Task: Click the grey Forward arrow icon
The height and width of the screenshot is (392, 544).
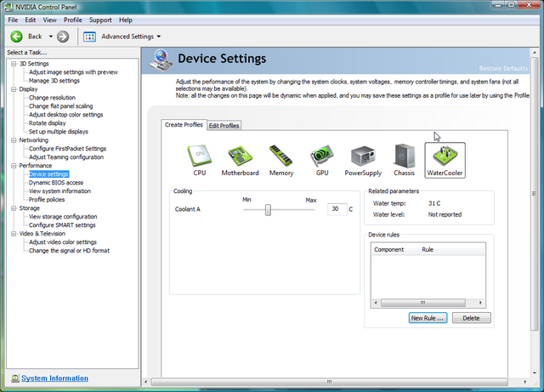Action: (63, 37)
